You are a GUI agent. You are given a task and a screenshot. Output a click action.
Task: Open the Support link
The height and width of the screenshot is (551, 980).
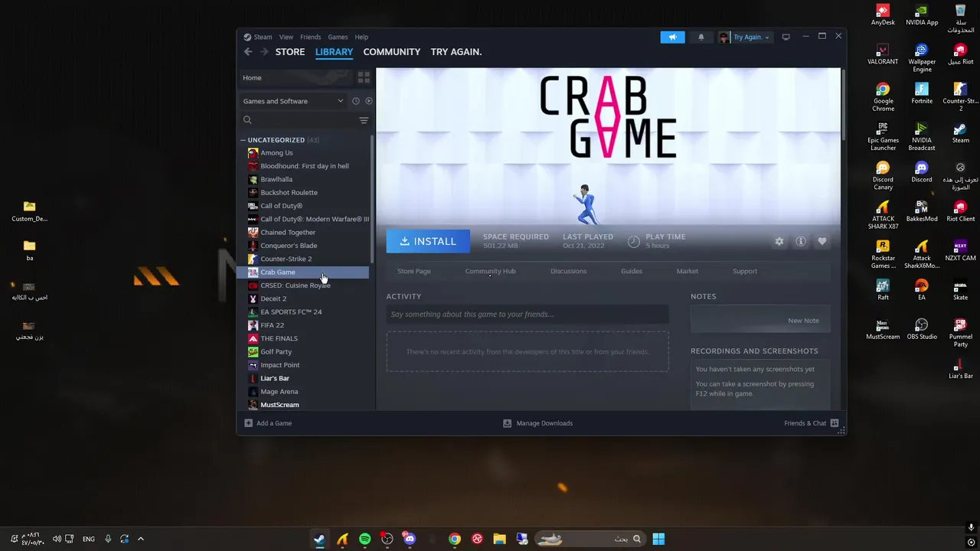click(744, 271)
